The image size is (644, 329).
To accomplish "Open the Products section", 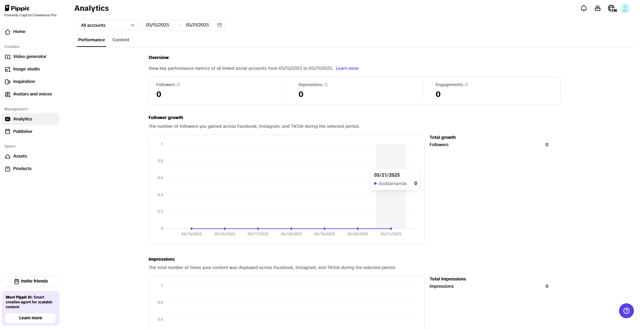I will [x=22, y=168].
